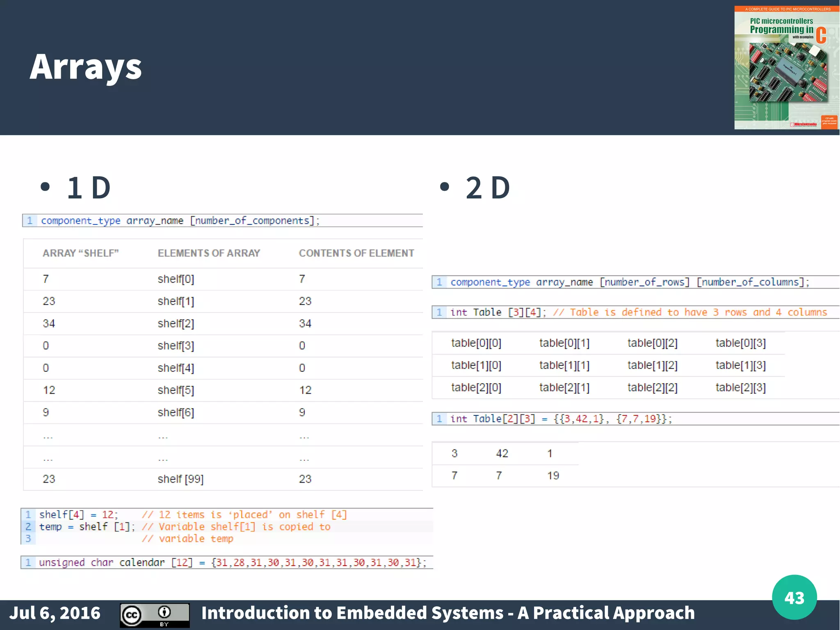Click the Jul 6, 2016 footer date
This screenshot has height=630, width=840.
[x=55, y=613]
